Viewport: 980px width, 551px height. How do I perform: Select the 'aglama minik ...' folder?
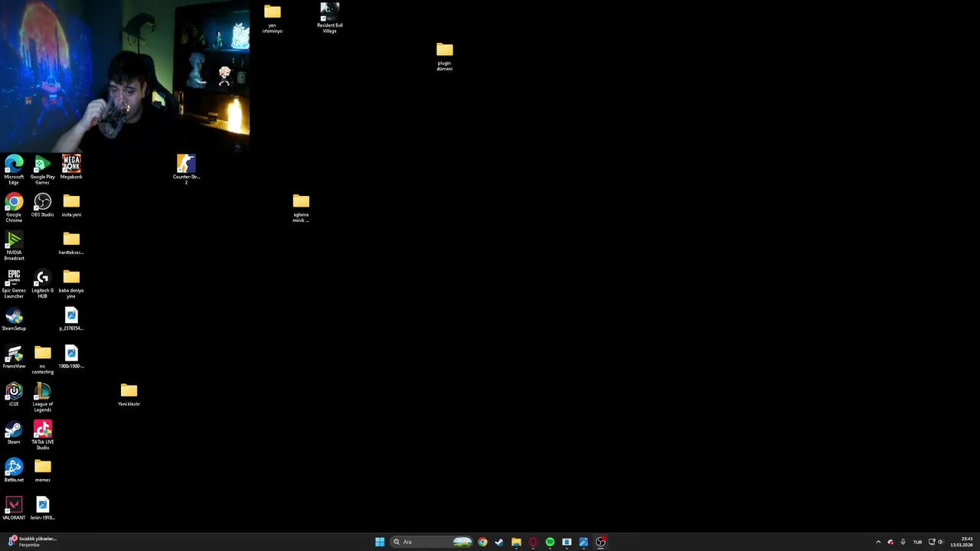(x=301, y=207)
